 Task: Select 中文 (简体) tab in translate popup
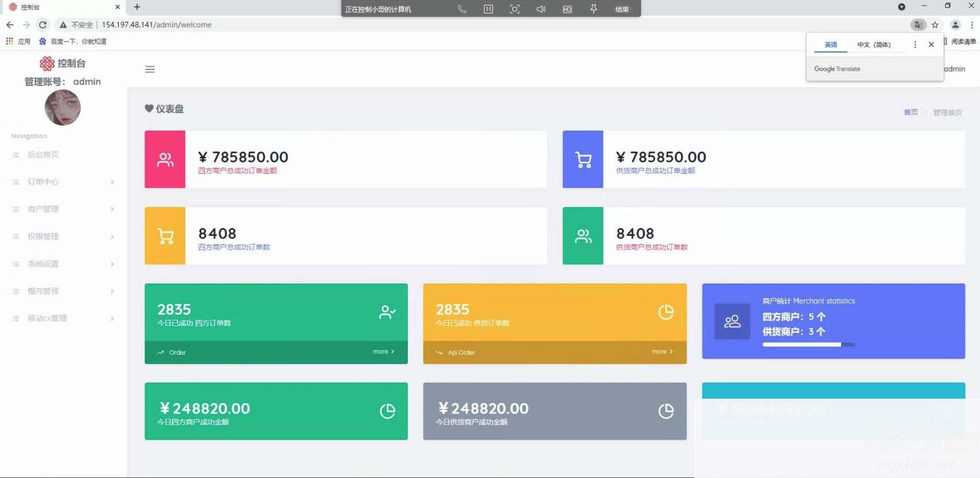tap(873, 45)
